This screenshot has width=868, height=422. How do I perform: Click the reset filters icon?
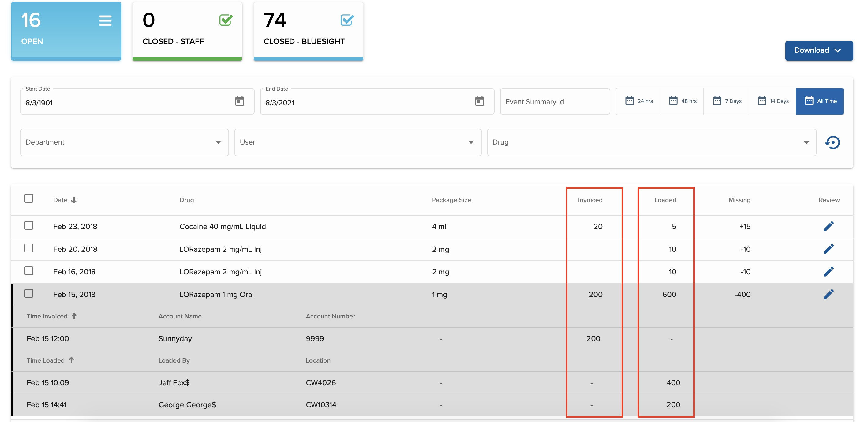[x=832, y=142]
